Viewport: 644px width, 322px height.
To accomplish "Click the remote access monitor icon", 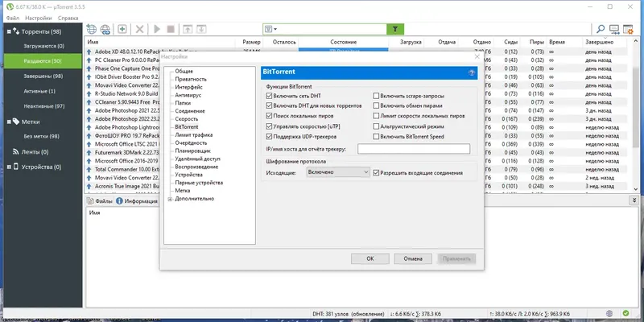I will 614,29.
